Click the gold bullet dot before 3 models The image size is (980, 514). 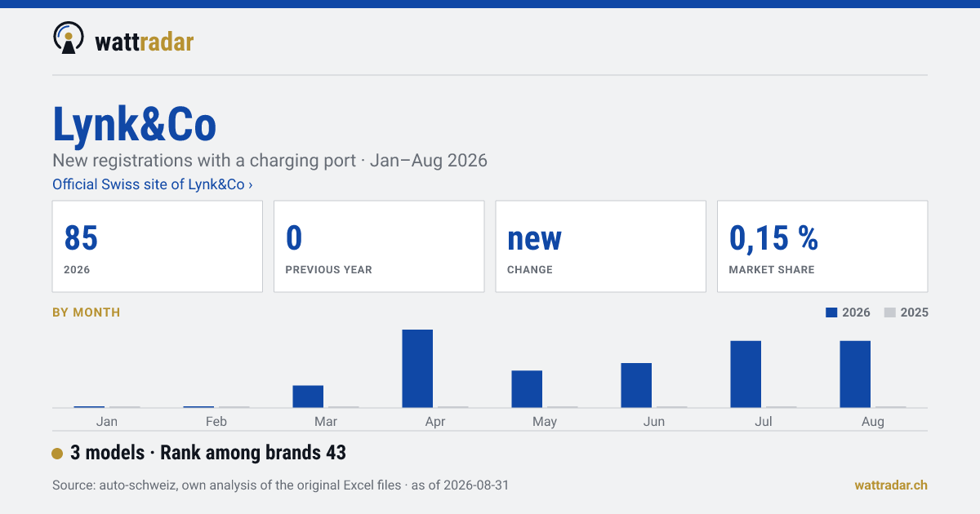[57, 454]
